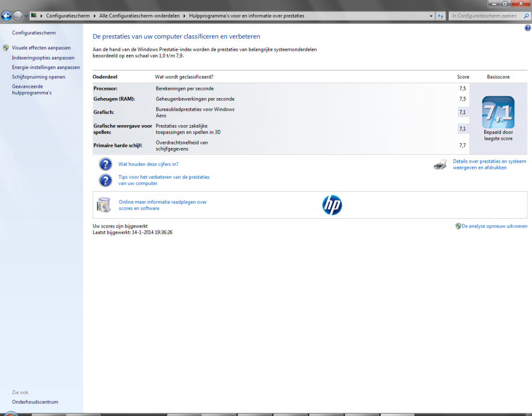Click the Grafisch score 7,1
532x416 pixels.
(462, 112)
